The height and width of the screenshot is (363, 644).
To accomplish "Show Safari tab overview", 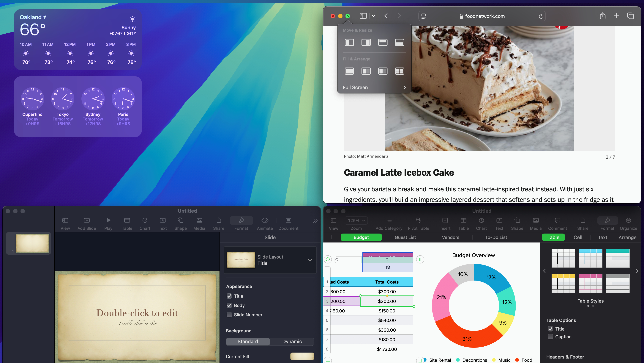I will click(631, 16).
